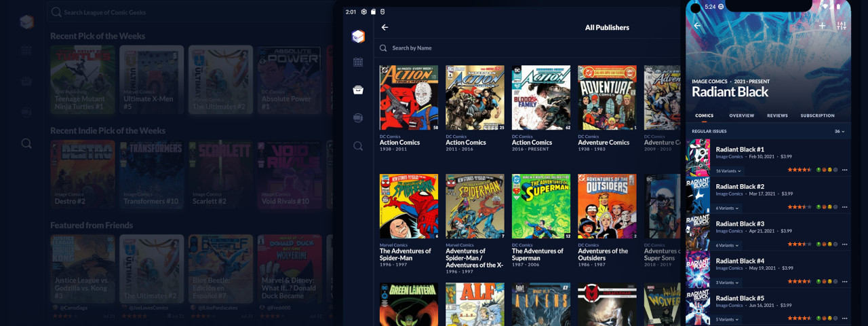Click the League of Comic Geeks logo in tablet sidebar

pyautogui.click(x=358, y=37)
